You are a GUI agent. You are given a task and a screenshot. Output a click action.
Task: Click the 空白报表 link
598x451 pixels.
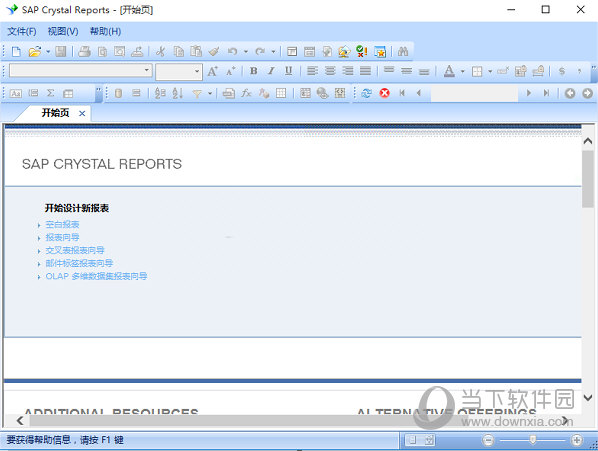63,225
